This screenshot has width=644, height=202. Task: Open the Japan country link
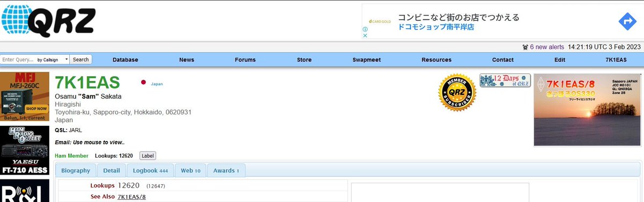[x=157, y=84]
